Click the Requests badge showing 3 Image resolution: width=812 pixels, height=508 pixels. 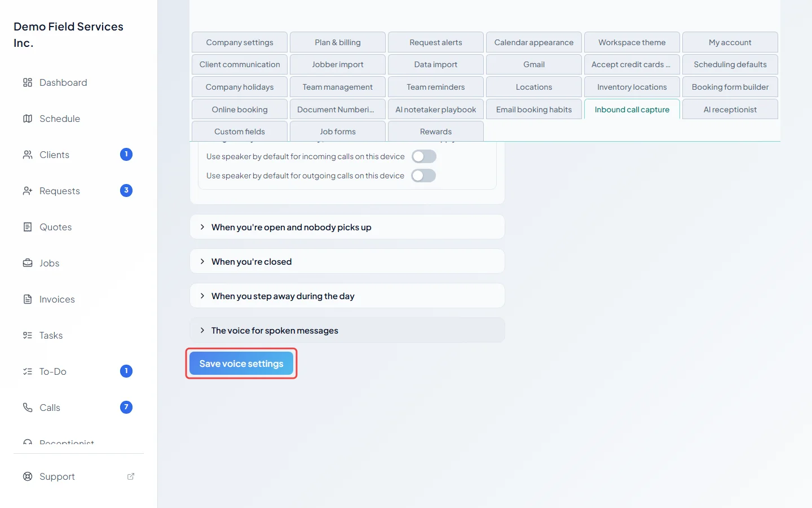click(x=126, y=190)
